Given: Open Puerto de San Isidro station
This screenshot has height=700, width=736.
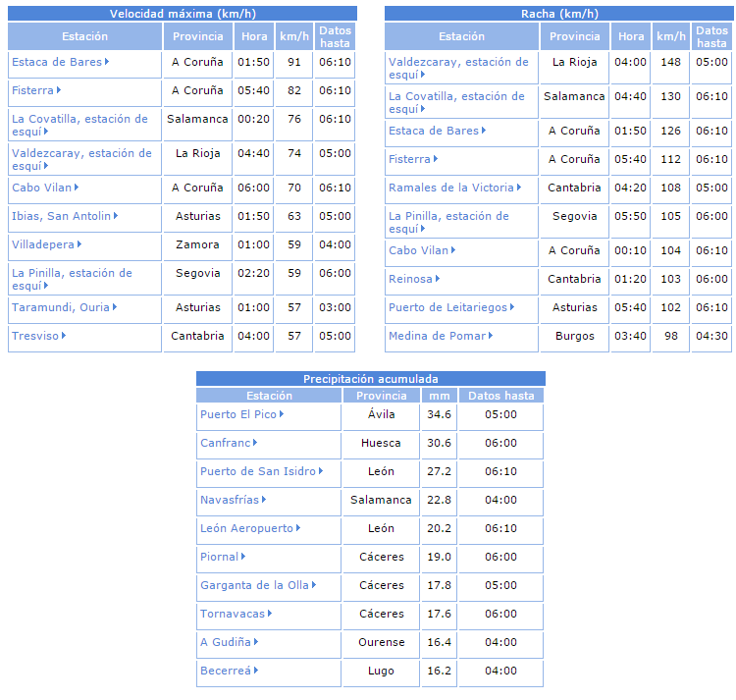Looking at the screenshot, I should pos(258,471).
